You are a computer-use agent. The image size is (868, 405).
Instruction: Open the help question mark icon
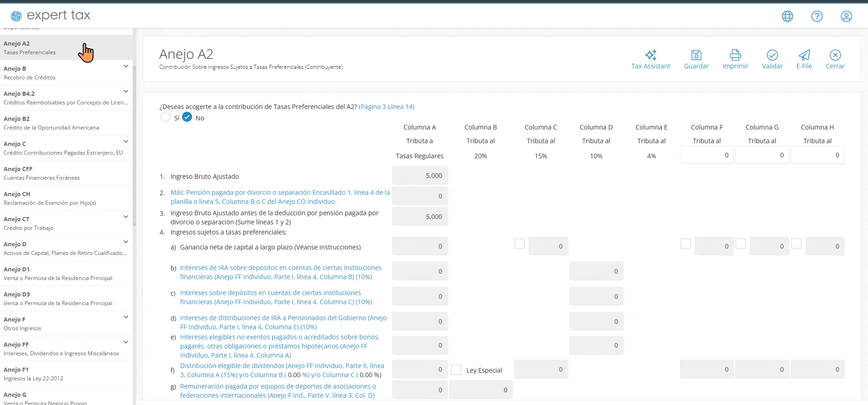pos(817,16)
